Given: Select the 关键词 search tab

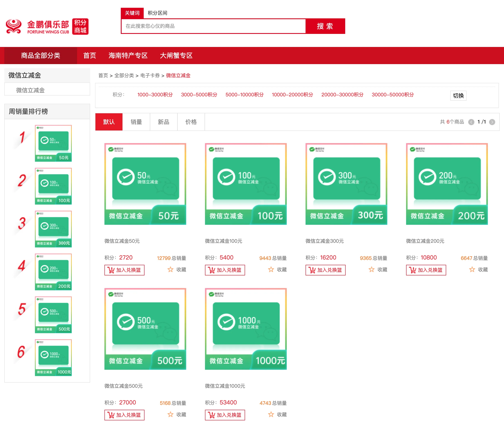Looking at the screenshot, I should pyautogui.click(x=132, y=13).
